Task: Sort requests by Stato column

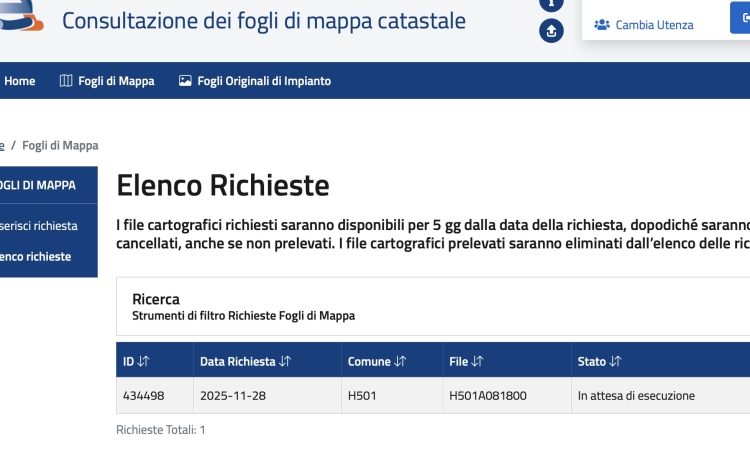Action: pos(615,361)
